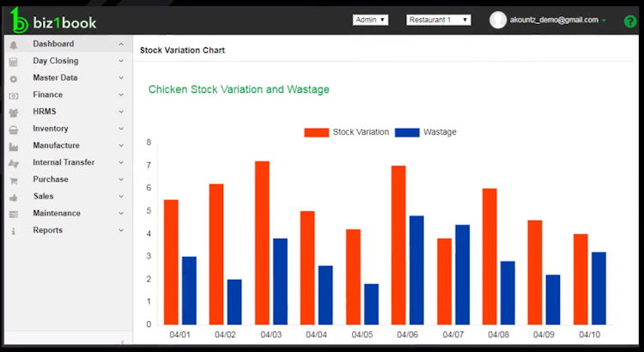
Task: Click the biz1book logo
Action: [x=53, y=20]
